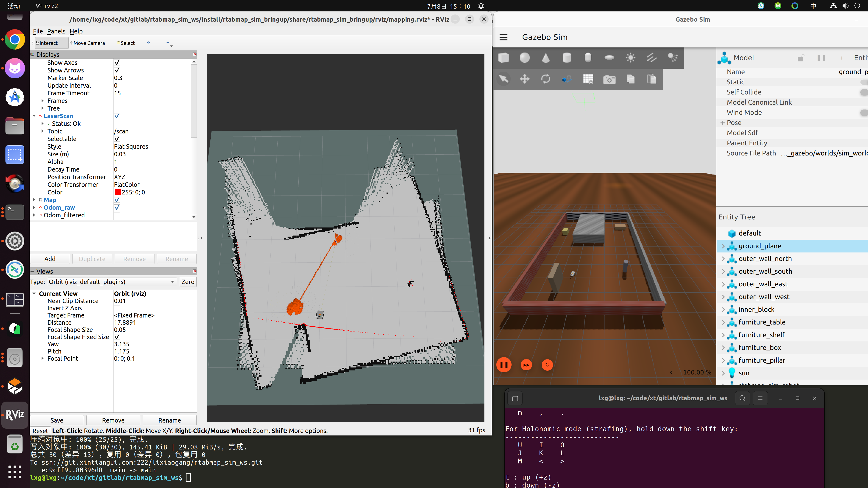Click the Model lock icon in Gazebo
868x488 pixels.
[801, 58]
